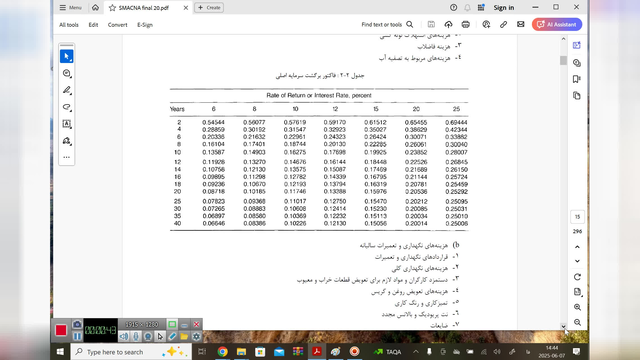This screenshot has width=640, height=360.
Task: Stop the screen recording red button
Action: click(x=61, y=330)
